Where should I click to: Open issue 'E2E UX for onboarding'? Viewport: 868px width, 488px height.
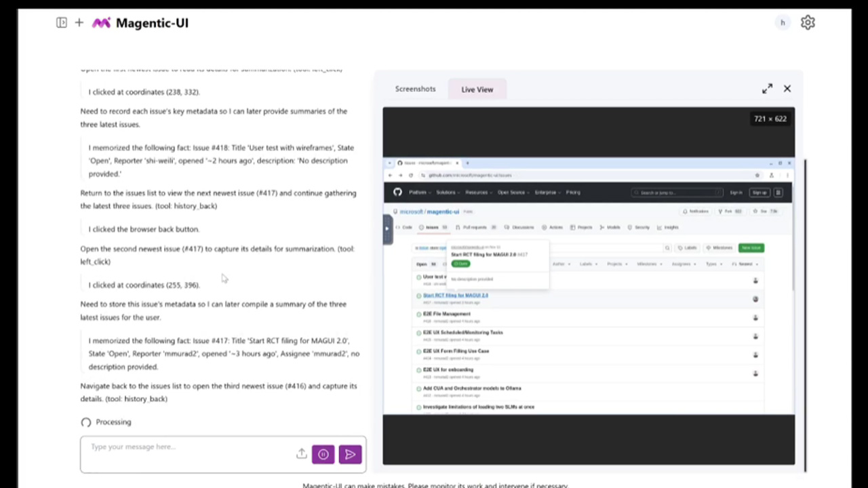[x=448, y=369]
